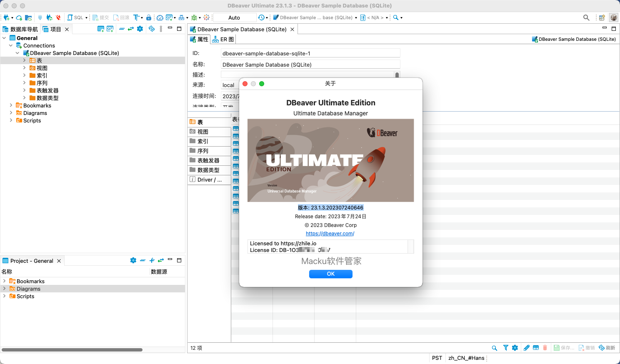620x364 pixels.
Task: Select 索引 folder in navigator tree
Action: 38,75
